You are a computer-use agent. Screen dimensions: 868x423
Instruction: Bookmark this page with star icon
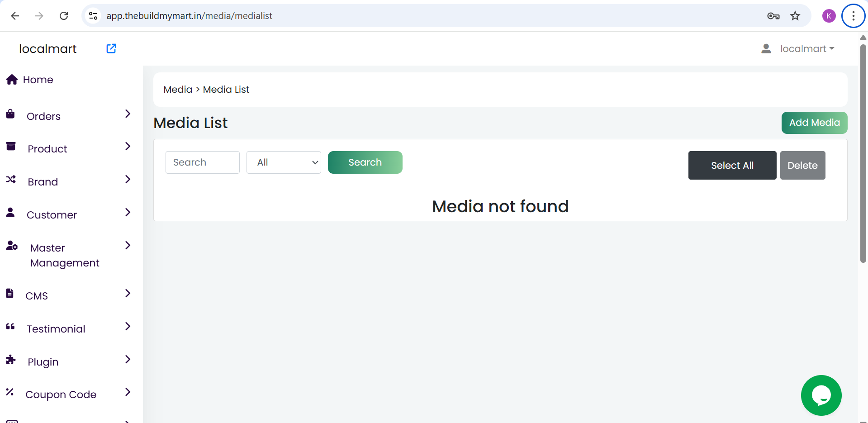(x=795, y=16)
